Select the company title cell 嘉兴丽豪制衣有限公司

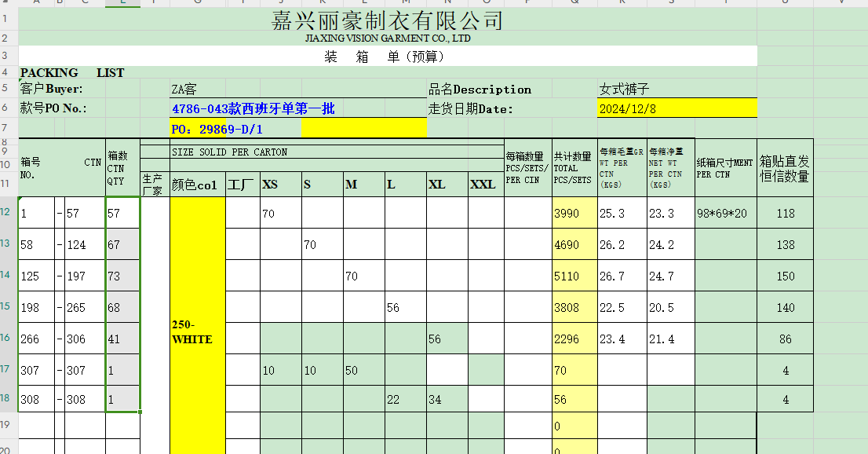pos(387,20)
